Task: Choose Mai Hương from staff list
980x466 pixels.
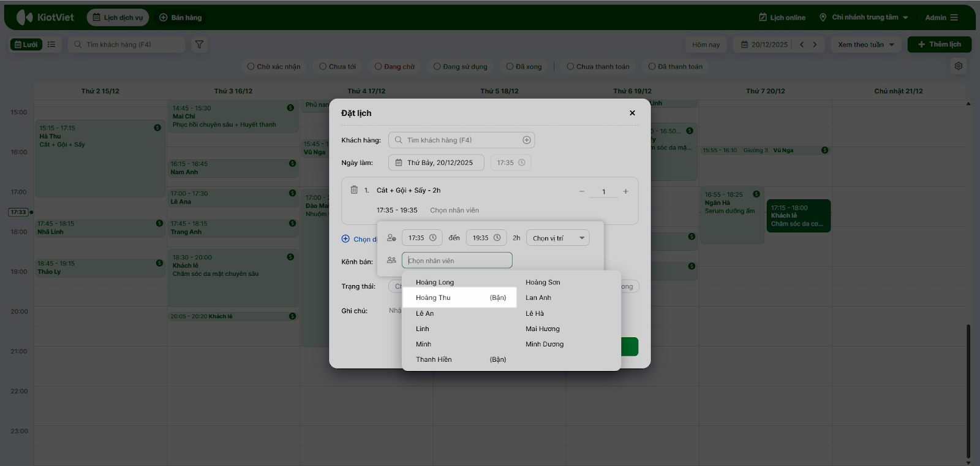Action: pyautogui.click(x=543, y=329)
